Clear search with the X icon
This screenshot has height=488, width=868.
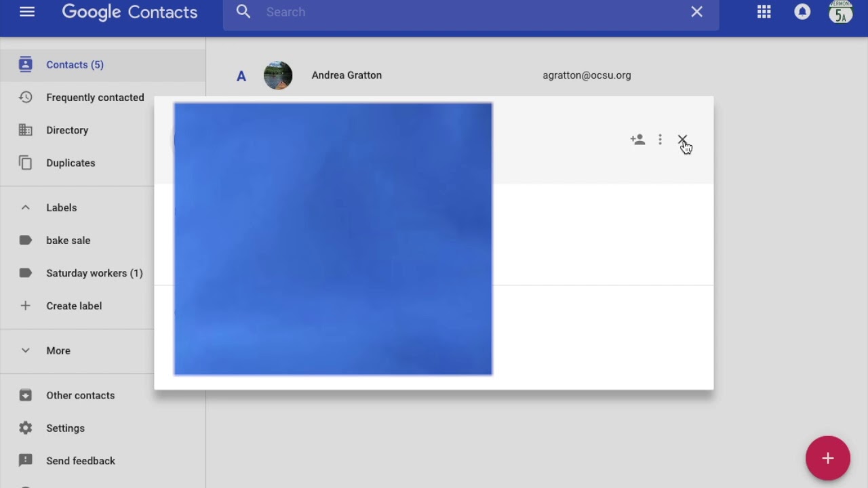click(696, 12)
